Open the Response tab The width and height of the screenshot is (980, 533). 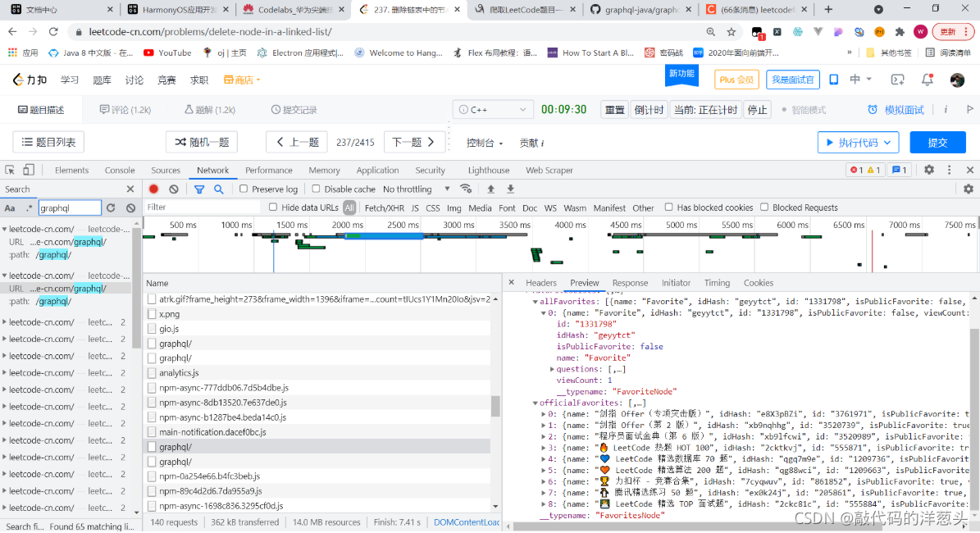[x=630, y=282]
